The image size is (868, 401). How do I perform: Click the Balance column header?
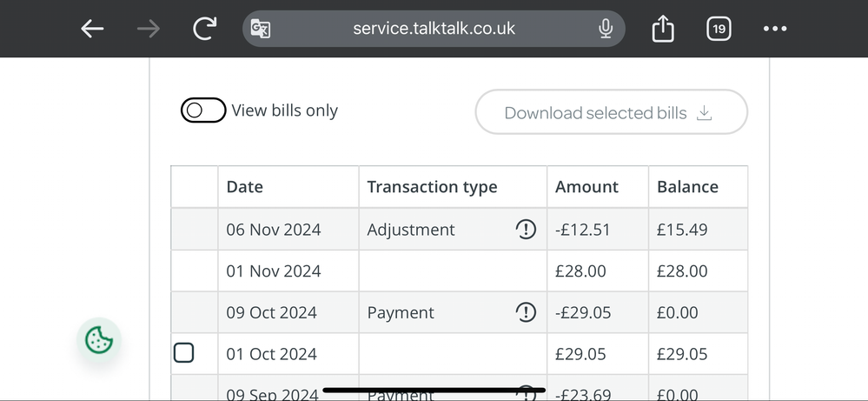[x=687, y=187]
